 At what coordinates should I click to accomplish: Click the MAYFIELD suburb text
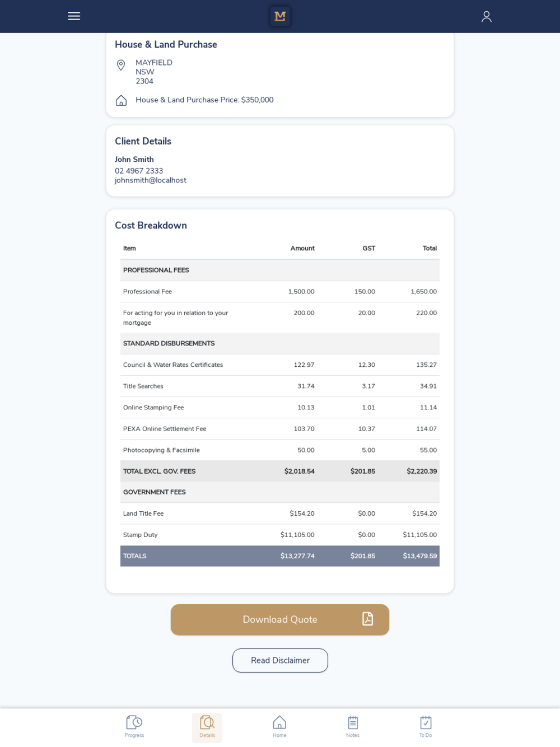(x=154, y=63)
